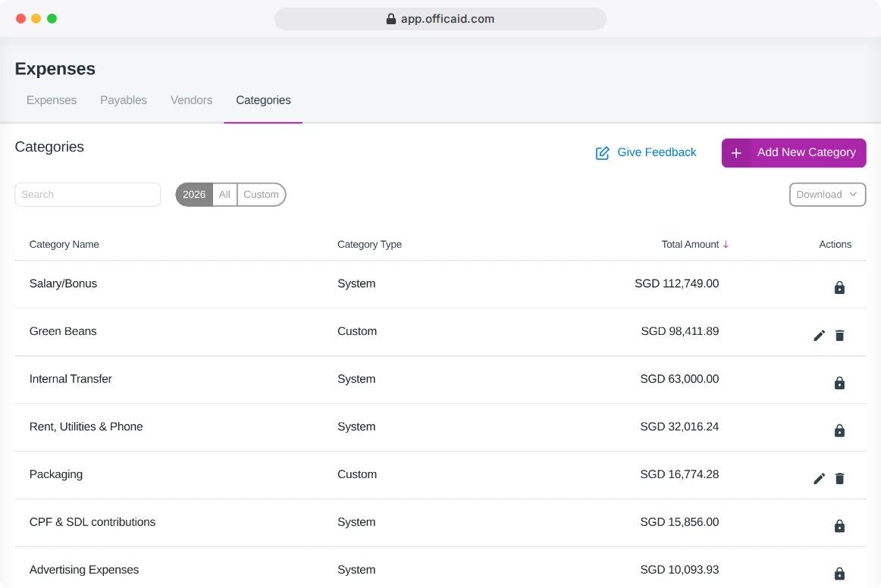
Task: Sort by the Category Type column header
Action: (369, 244)
